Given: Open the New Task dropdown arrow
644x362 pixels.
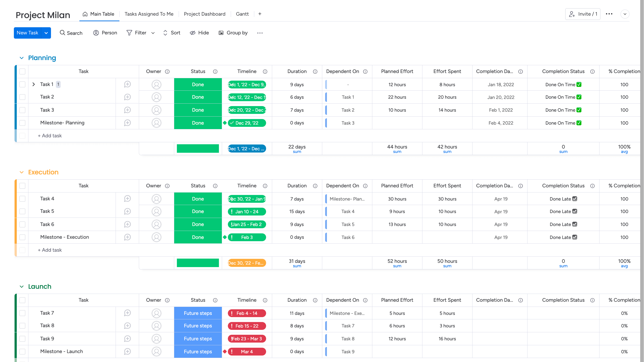Looking at the screenshot, I should [x=46, y=33].
